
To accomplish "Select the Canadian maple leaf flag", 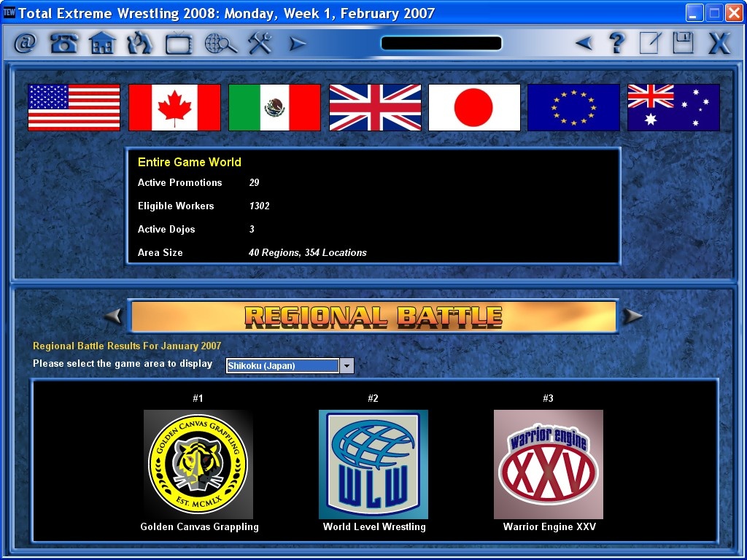I will point(174,107).
